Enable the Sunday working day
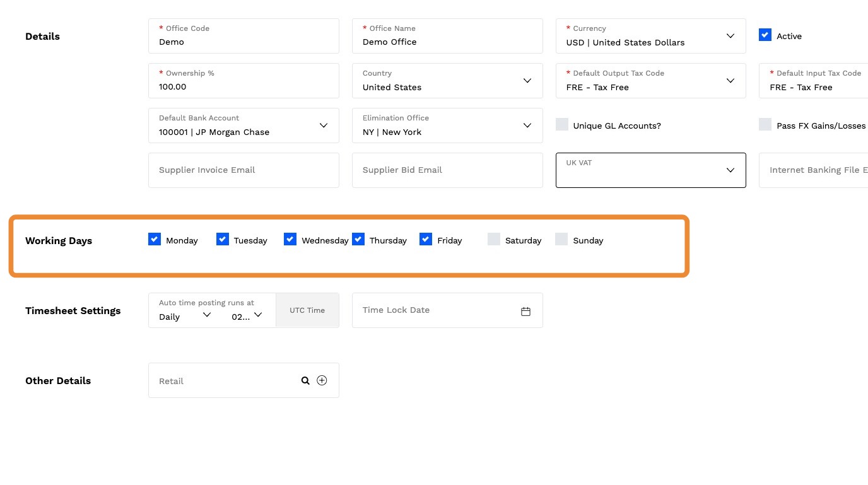 (561, 239)
